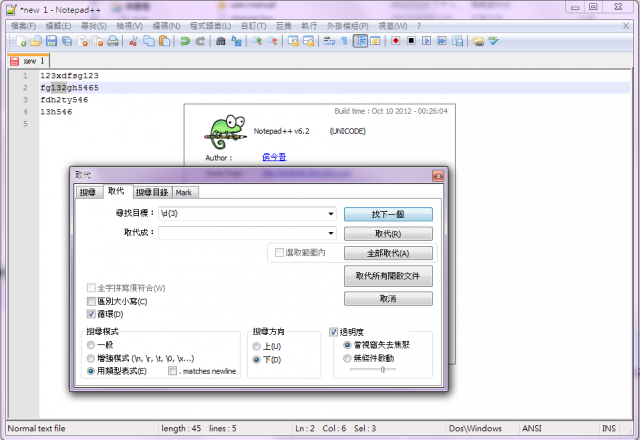Image resolution: width=640 pixels, height=440 pixels.
Task: Click the Redo toolbar icon
Action: 200,41
